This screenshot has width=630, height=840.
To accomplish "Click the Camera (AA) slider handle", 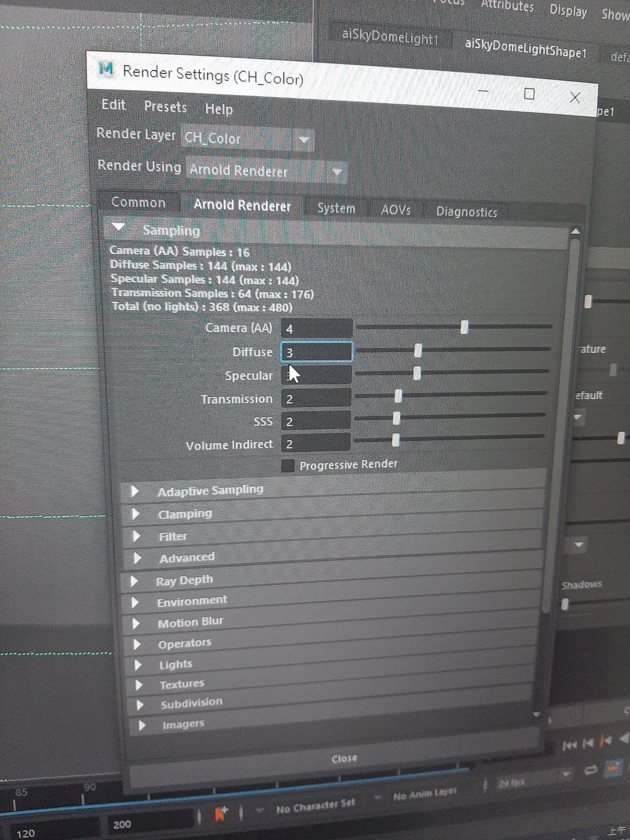I will pos(464,327).
